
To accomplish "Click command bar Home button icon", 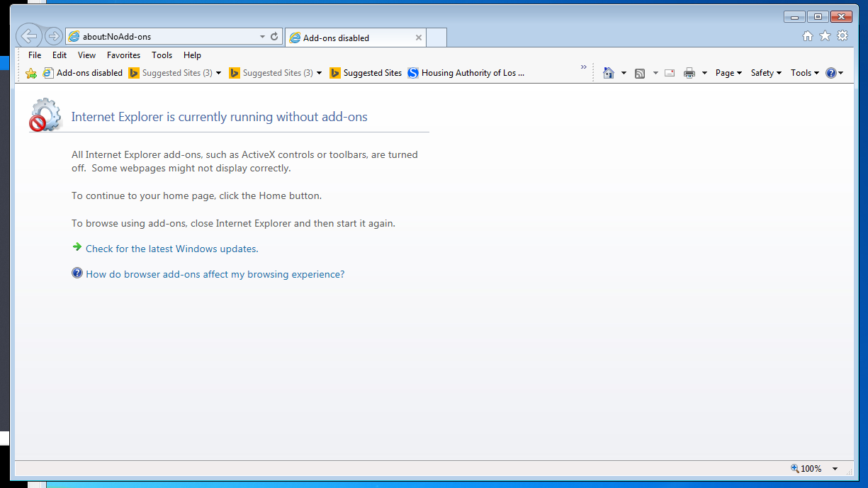I will tap(609, 73).
